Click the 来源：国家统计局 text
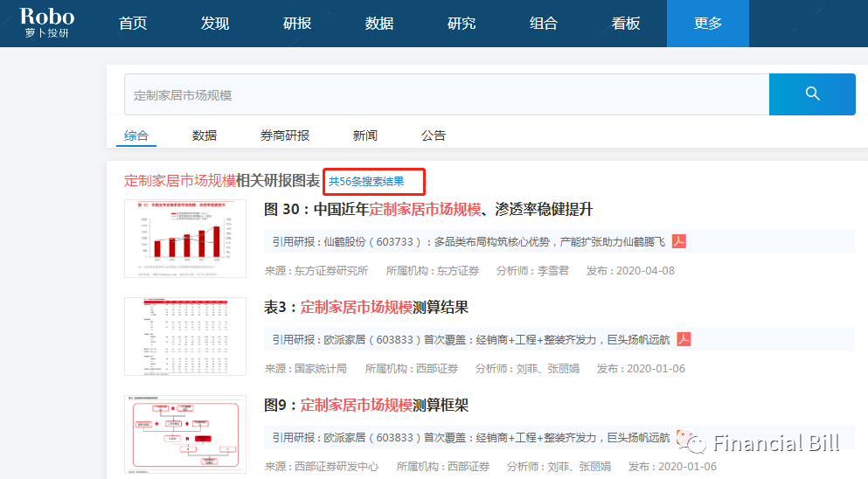The width and height of the screenshot is (868, 479). pos(306,369)
